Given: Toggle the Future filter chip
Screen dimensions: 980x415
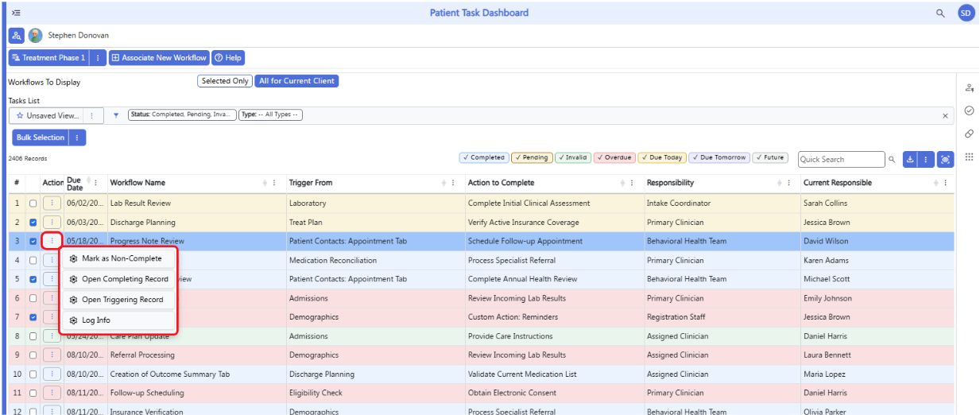Looking at the screenshot, I should [x=770, y=157].
